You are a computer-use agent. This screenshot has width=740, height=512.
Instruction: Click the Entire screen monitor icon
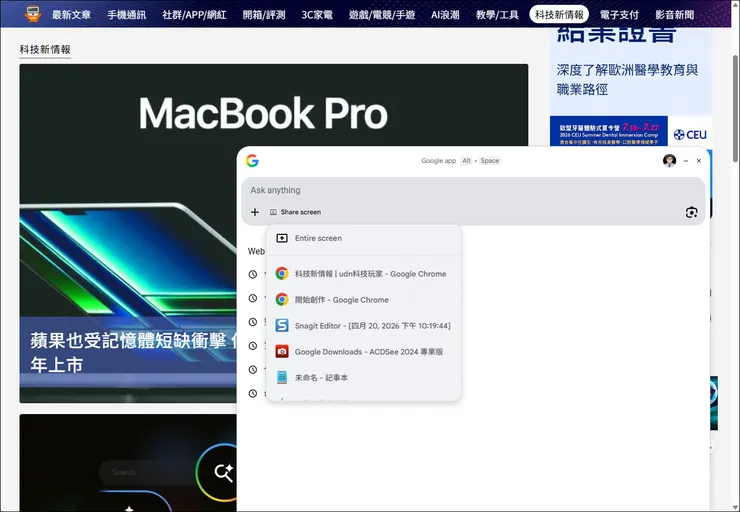point(282,238)
